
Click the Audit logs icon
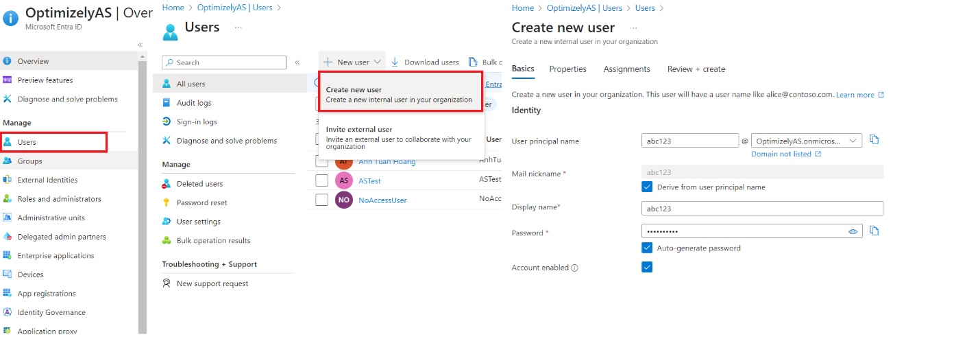(x=167, y=103)
